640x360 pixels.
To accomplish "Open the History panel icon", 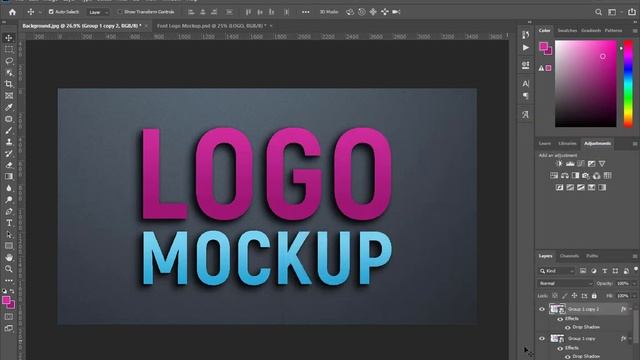I will (526, 35).
